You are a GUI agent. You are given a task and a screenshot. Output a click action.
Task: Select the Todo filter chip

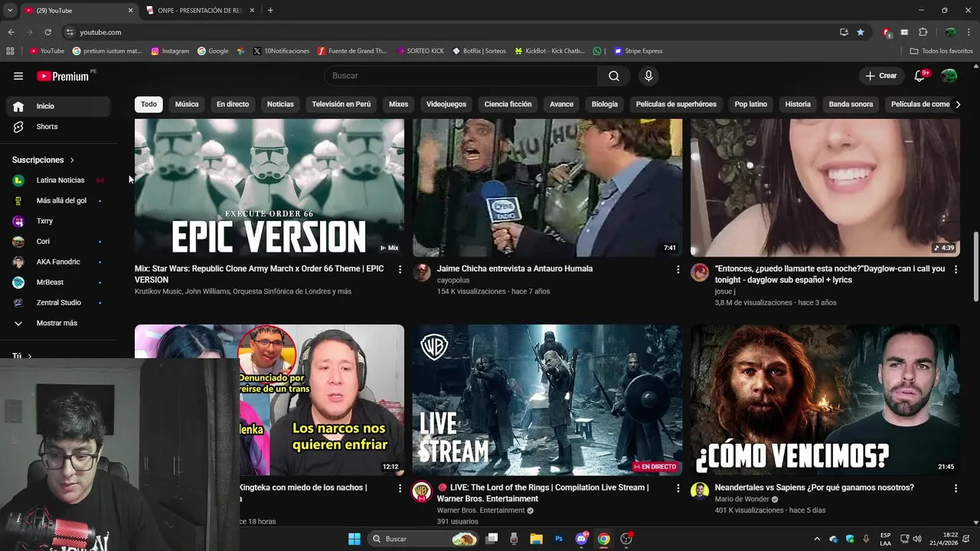pyautogui.click(x=149, y=104)
